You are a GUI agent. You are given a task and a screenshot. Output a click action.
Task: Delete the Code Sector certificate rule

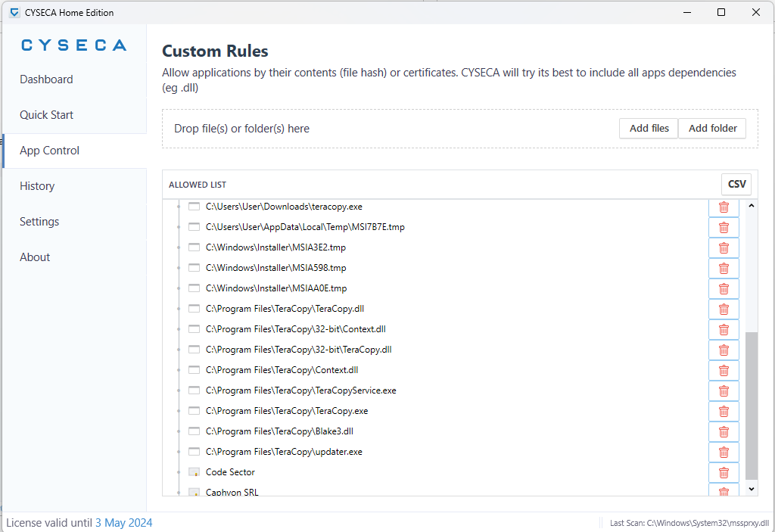pyautogui.click(x=724, y=473)
